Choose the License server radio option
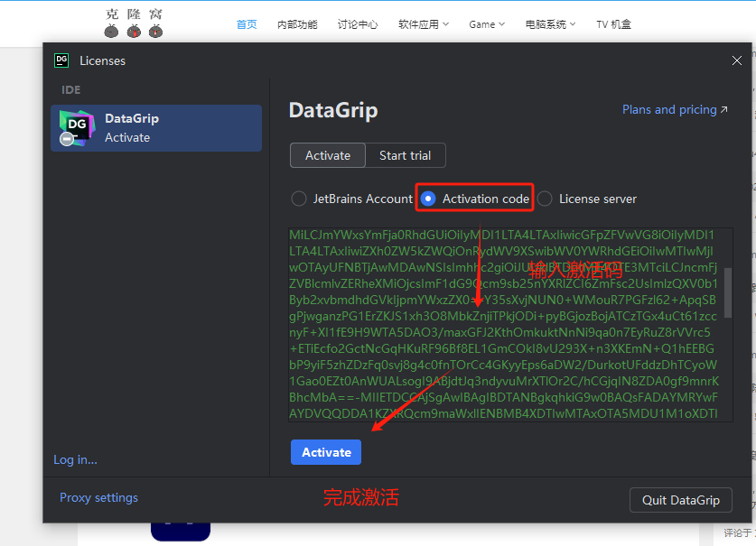Image resolution: width=756 pixels, height=546 pixels. coord(545,199)
